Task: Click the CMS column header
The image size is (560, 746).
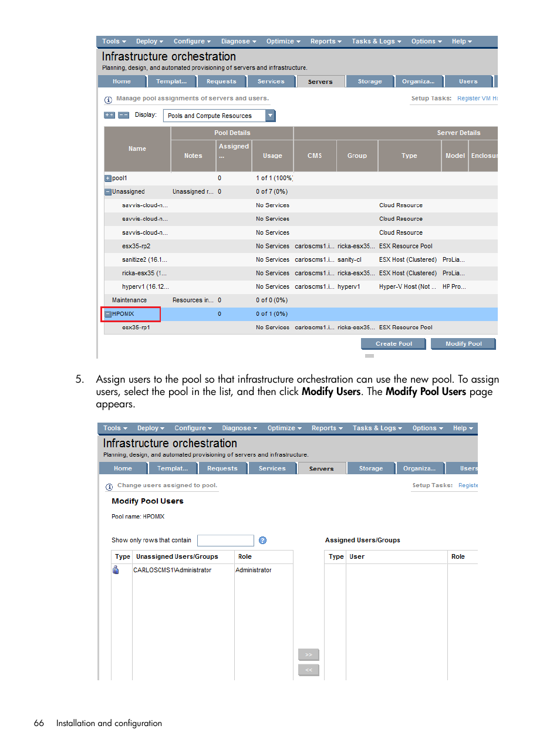Action: tap(315, 156)
